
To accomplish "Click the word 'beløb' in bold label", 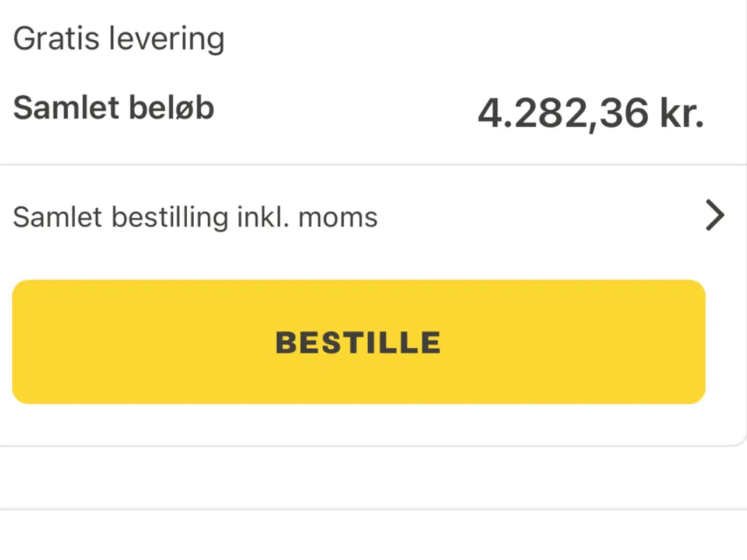I will tap(171, 108).
